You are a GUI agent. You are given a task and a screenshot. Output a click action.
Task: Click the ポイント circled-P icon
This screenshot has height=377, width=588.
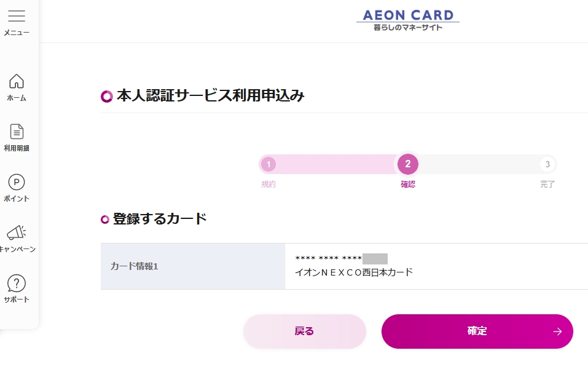tap(17, 182)
